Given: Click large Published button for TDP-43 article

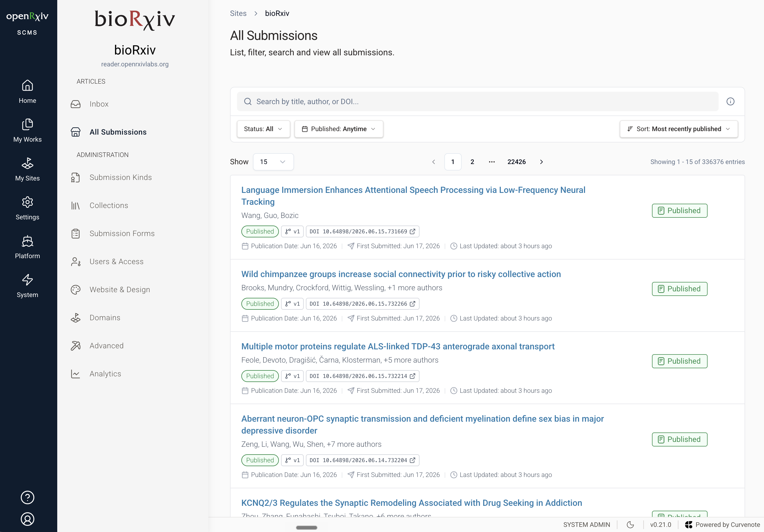Looking at the screenshot, I should point(680,361).
